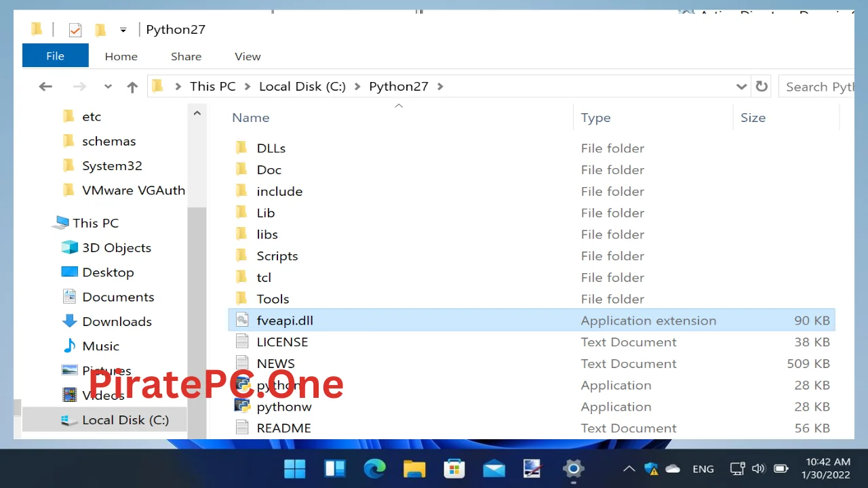Open Microsoft Store from taskbar
This screenshot has height=488, width=868.
coord(454,468)
